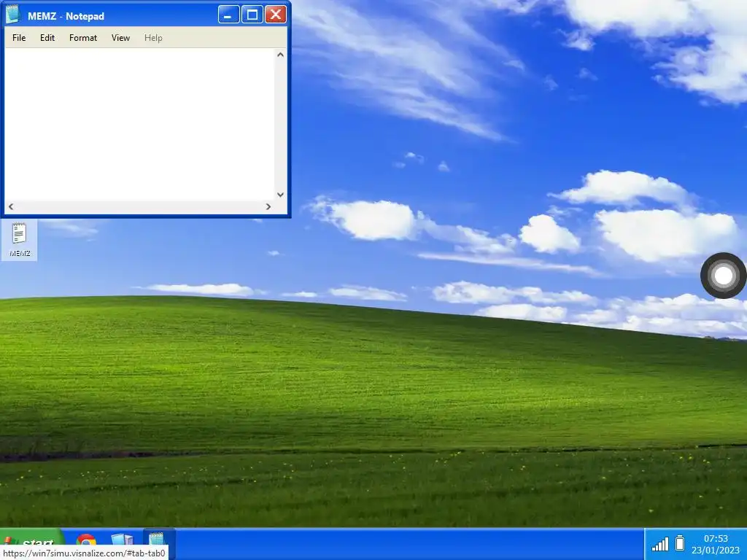
Task: Minimize the MEMZ Notepad window
Action: pyautogui.click(x=228, y=15)
